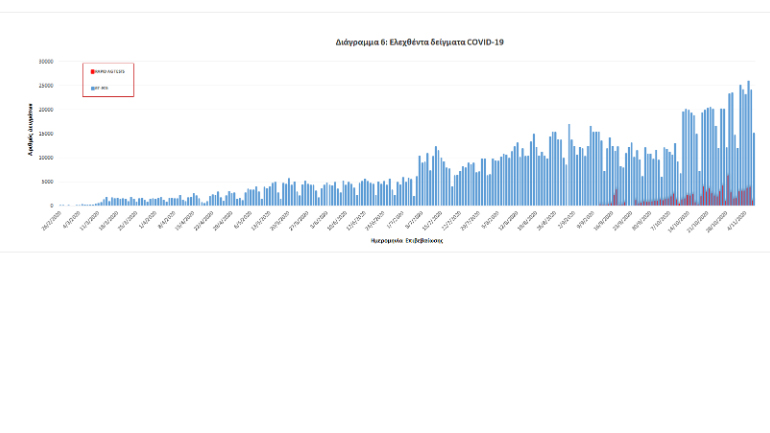Click the 25000 y-axis tick label
This screenshot has width=770, height=433.
45,85
